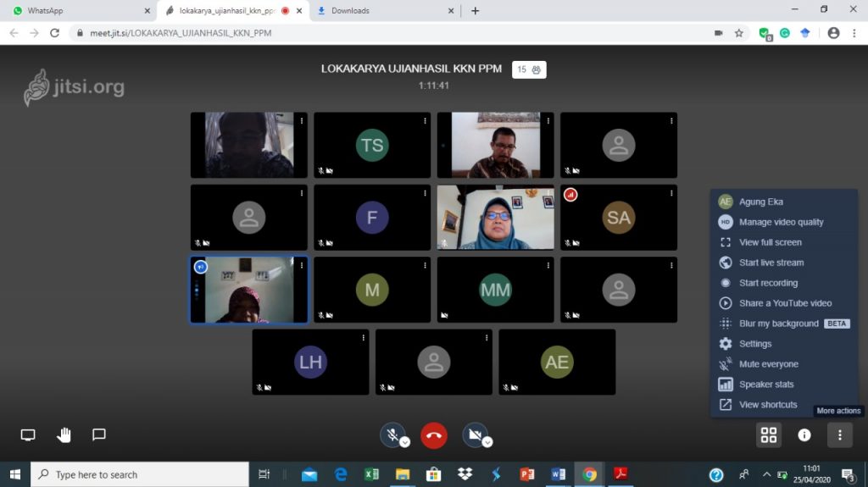Open the participant count badge showing 15
Screen dimensions: 868x487
point(529,69)
